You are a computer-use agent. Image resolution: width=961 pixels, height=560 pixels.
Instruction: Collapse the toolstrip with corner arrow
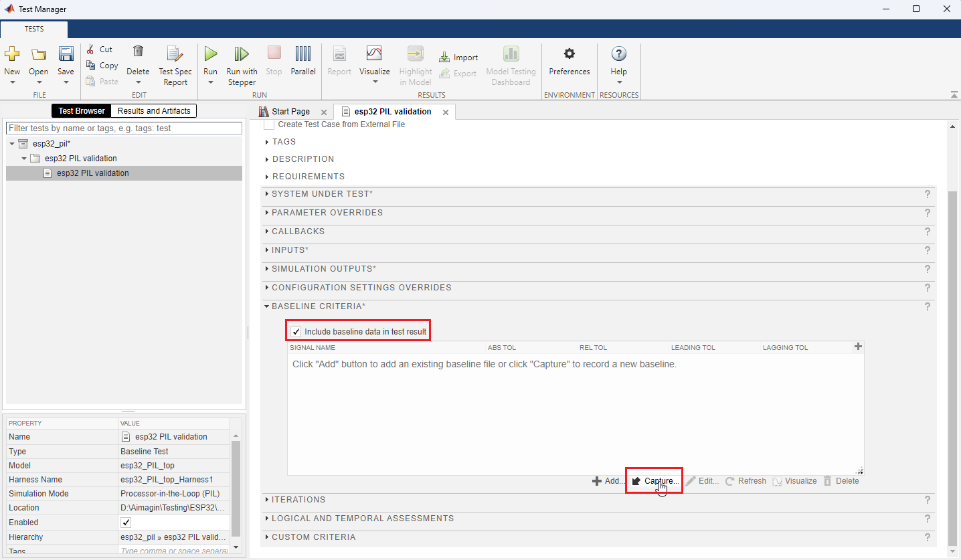(x=953, y=94)
